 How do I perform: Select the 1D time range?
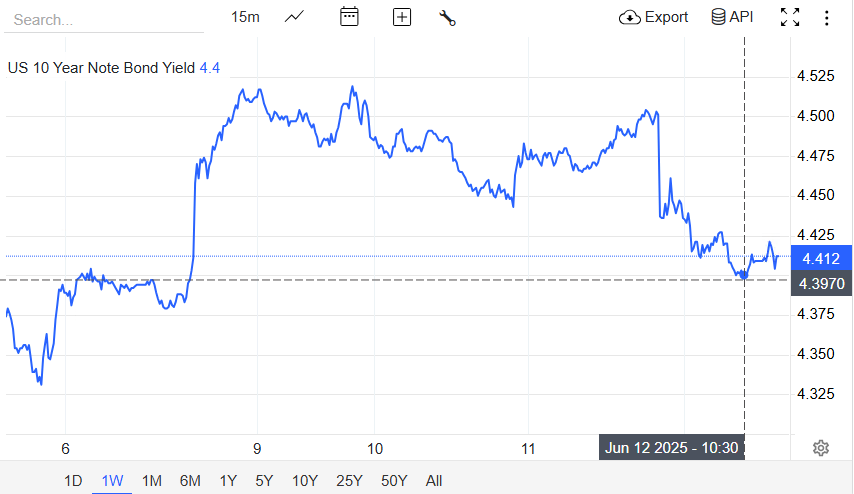(73, 481)
